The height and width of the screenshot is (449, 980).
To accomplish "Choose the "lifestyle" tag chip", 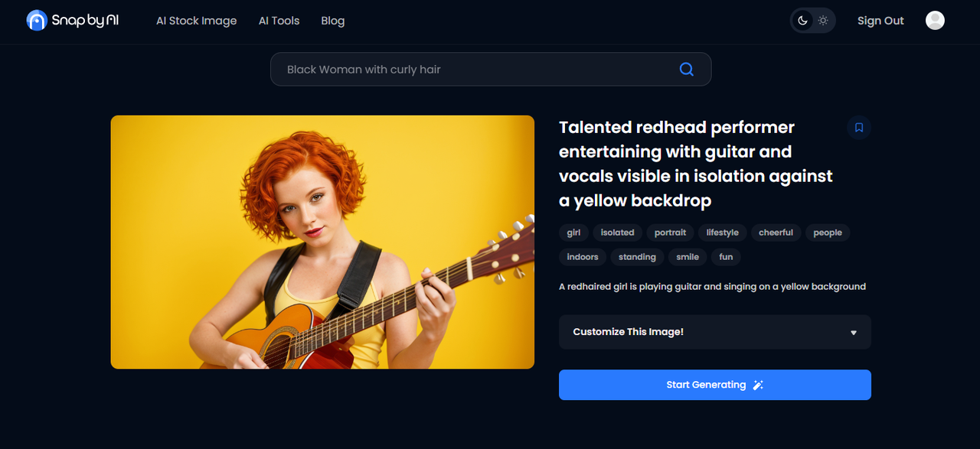I will (722, 233).
